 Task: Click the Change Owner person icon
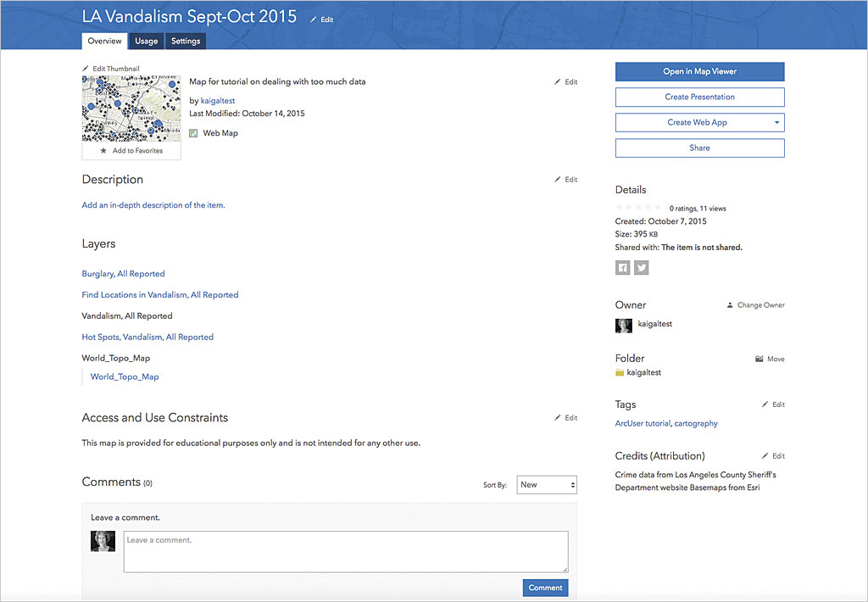730,305
